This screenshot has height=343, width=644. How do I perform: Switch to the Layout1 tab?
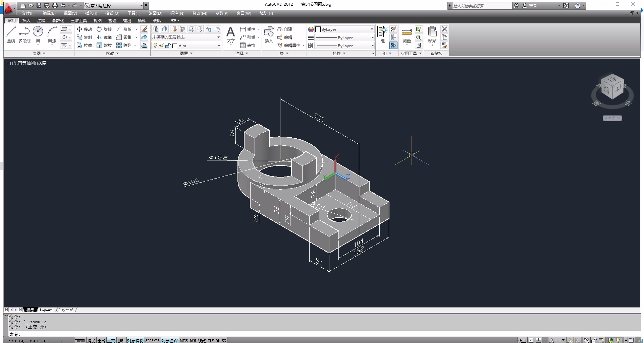(x=46, y=310)
